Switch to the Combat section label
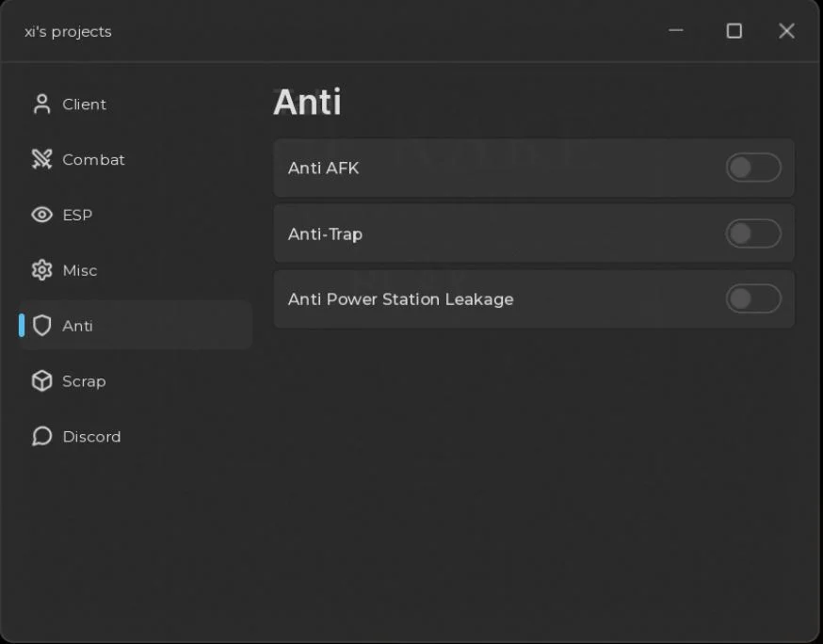823x644 pixels. 93,159
